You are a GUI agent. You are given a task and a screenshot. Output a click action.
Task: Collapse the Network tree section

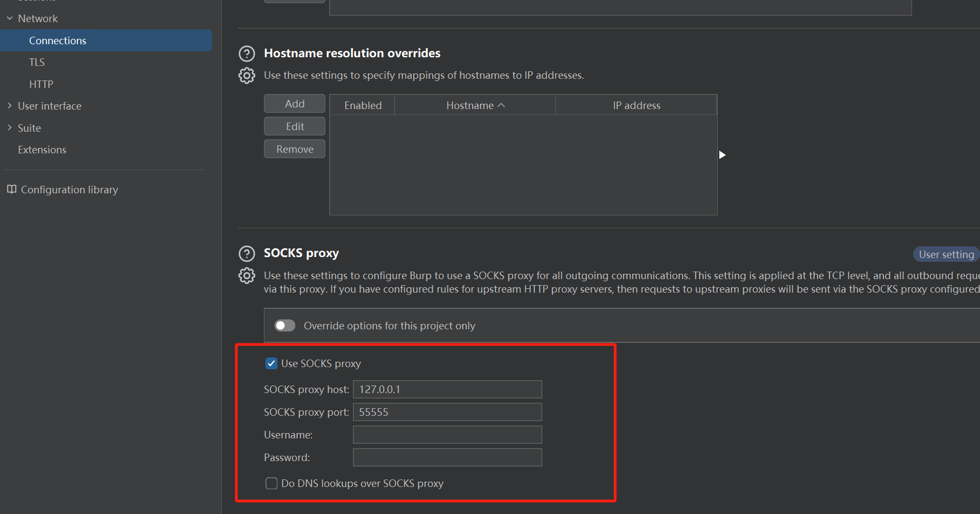tap(10, 18)
